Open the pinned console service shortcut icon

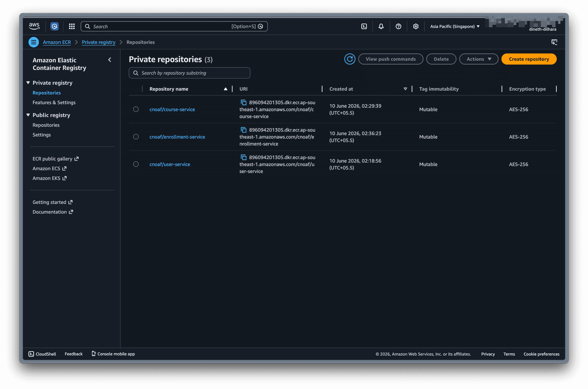point(55,26)
